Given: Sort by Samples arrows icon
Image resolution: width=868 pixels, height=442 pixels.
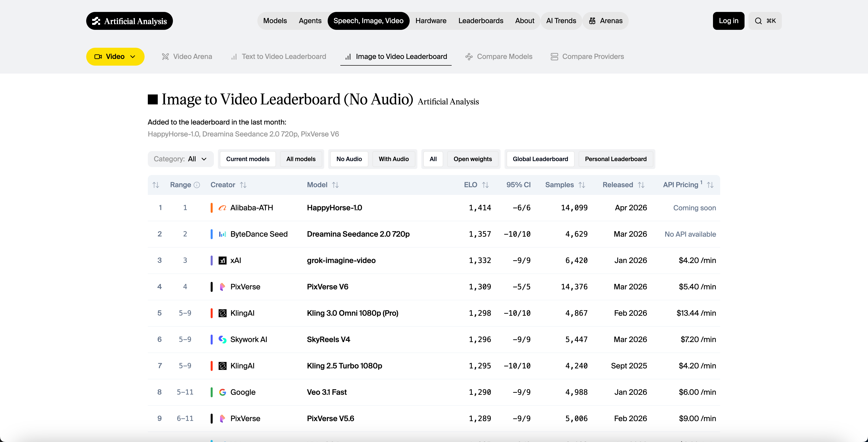Looking at the screenshot, I should [582, 185].
